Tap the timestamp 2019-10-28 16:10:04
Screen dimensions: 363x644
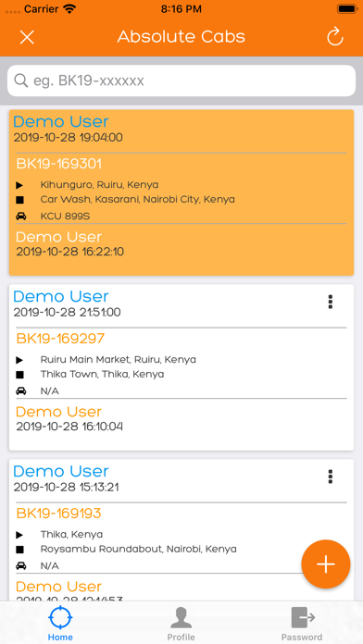(x=69, y=427)
